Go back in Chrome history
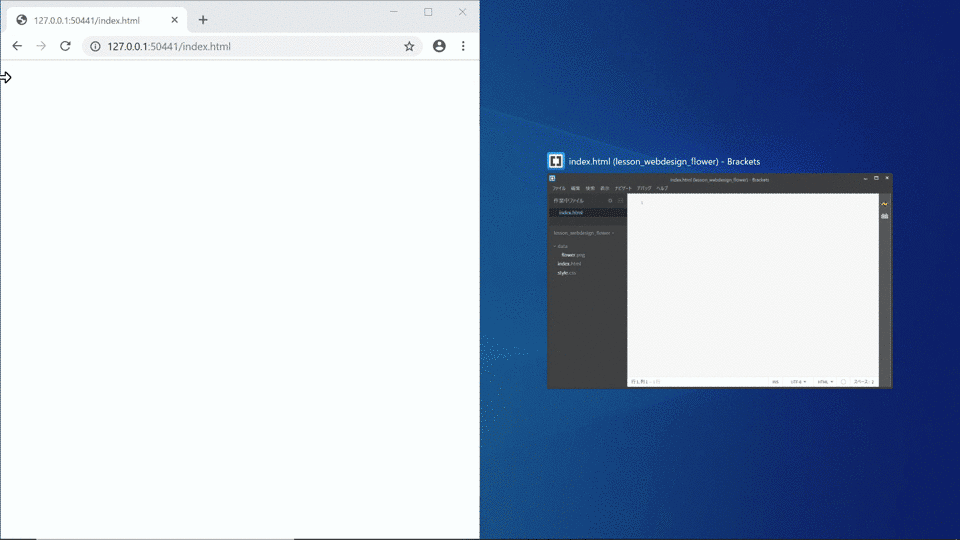 17,46
